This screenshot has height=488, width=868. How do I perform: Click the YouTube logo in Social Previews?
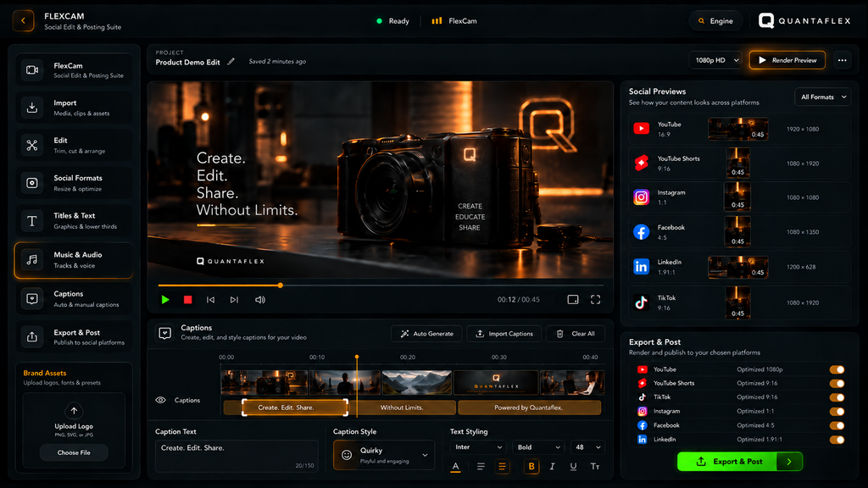click(x=641, y=129)
